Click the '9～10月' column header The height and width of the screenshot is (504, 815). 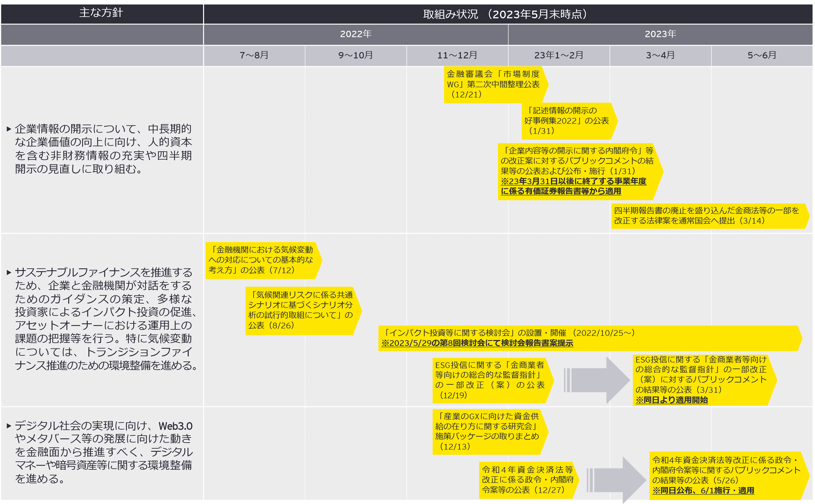pos(356,55)
